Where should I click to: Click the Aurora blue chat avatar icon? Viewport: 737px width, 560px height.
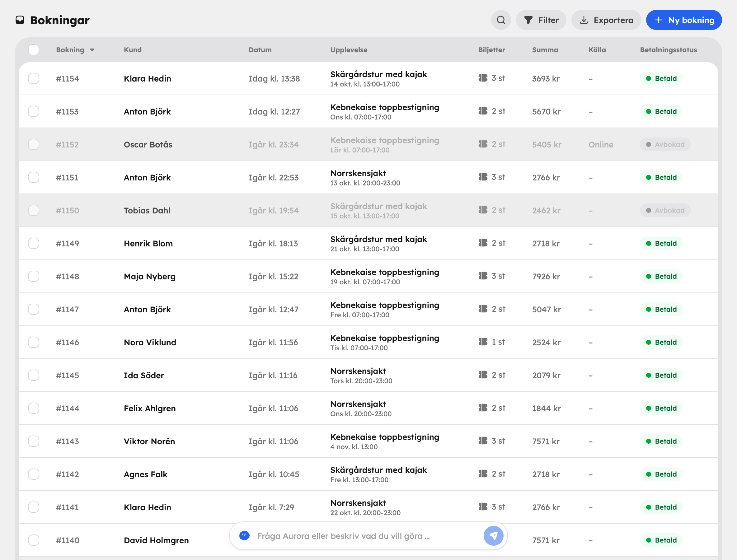pos(244,536)
